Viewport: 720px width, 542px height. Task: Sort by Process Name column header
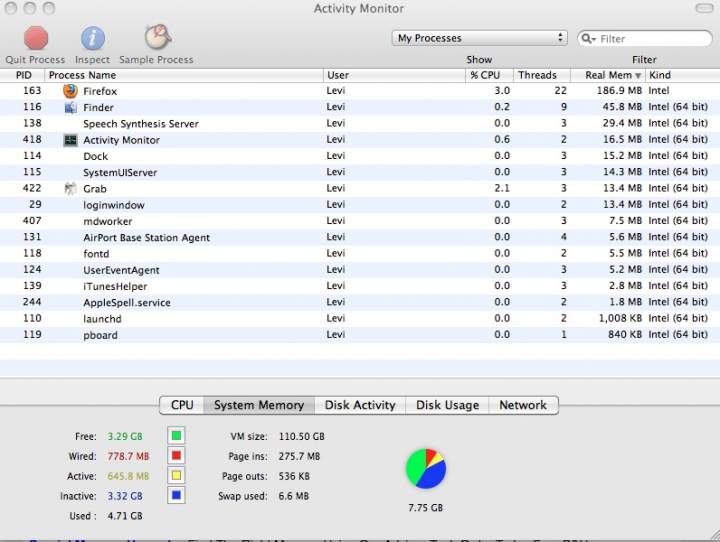point(184,75)
